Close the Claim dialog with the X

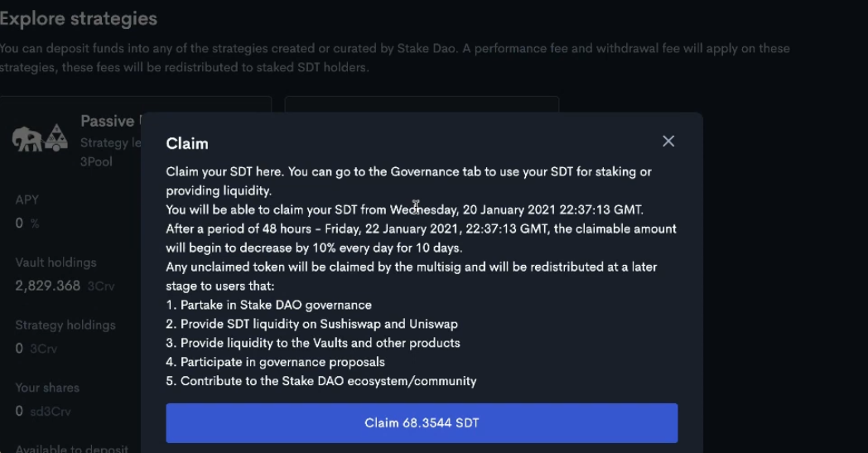[x=668, y=142]
